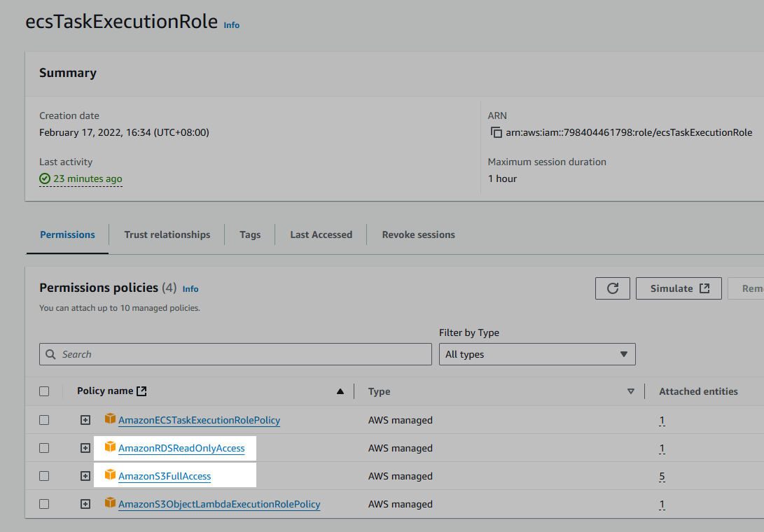Click the 23 minutes ago activity link

pos(88,178)
